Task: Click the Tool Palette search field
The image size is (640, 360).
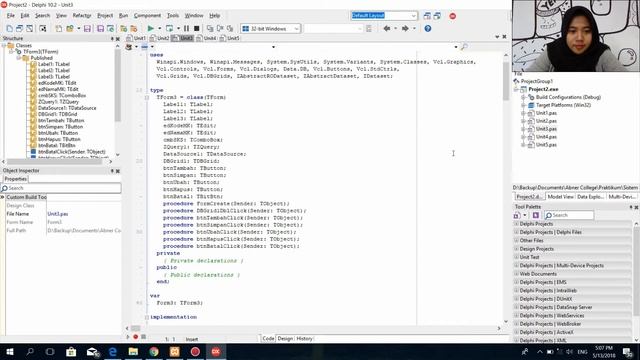Action: 569,215
